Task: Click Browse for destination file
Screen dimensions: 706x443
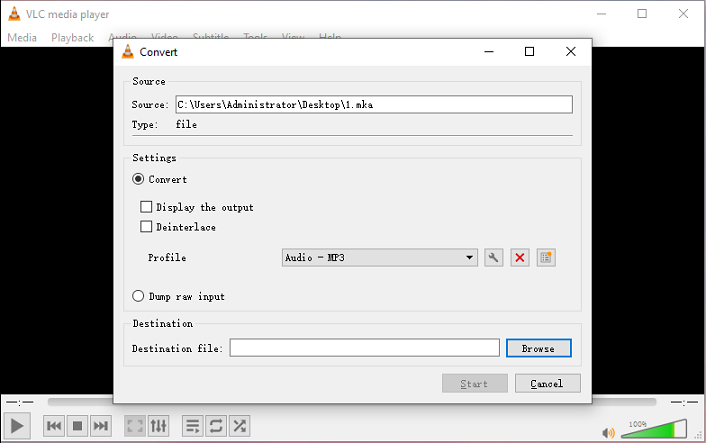Action: [539, 348]
